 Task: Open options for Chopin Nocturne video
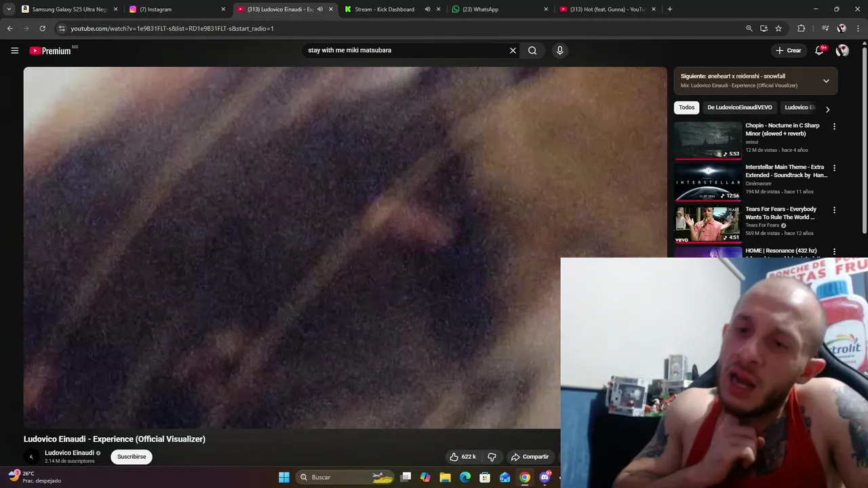834,126
